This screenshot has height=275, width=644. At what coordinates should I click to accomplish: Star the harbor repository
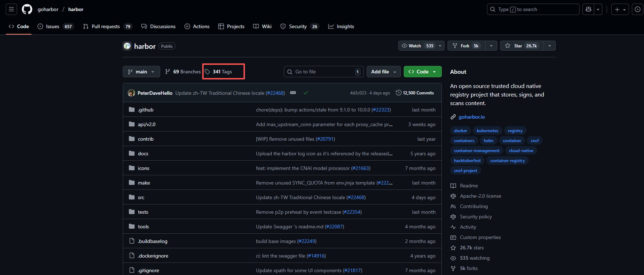pyautogui.click(x=522, y=46)
